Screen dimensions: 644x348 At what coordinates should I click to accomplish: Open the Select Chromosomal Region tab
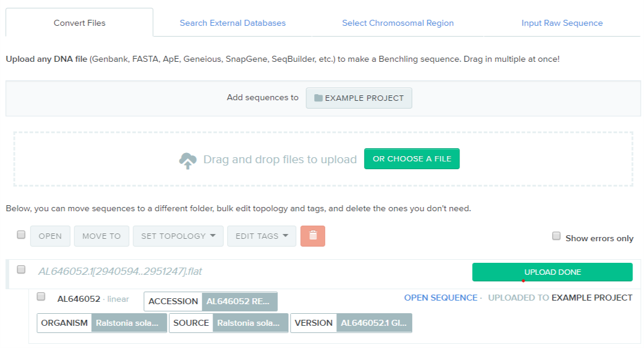click(x=398, y=23)
